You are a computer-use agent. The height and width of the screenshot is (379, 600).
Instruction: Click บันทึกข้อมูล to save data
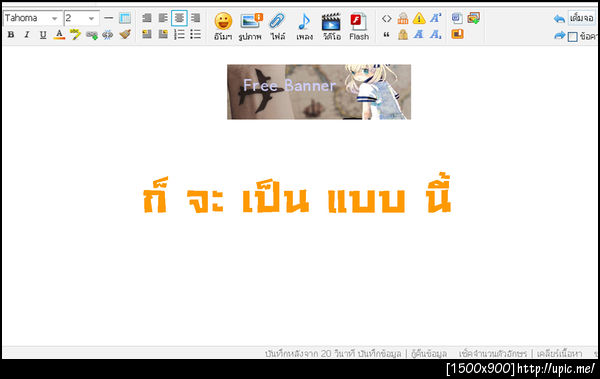(380, 353)
